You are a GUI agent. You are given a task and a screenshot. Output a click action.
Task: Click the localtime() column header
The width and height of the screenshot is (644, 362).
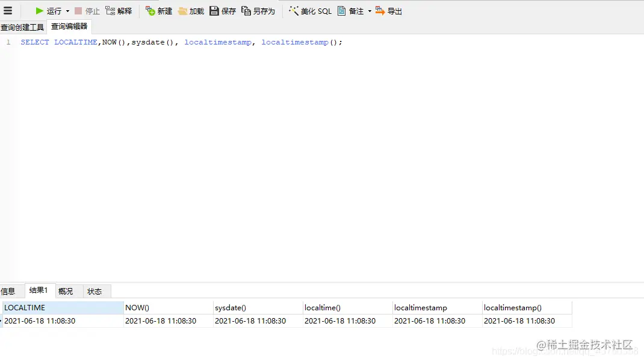pos(347,307)
